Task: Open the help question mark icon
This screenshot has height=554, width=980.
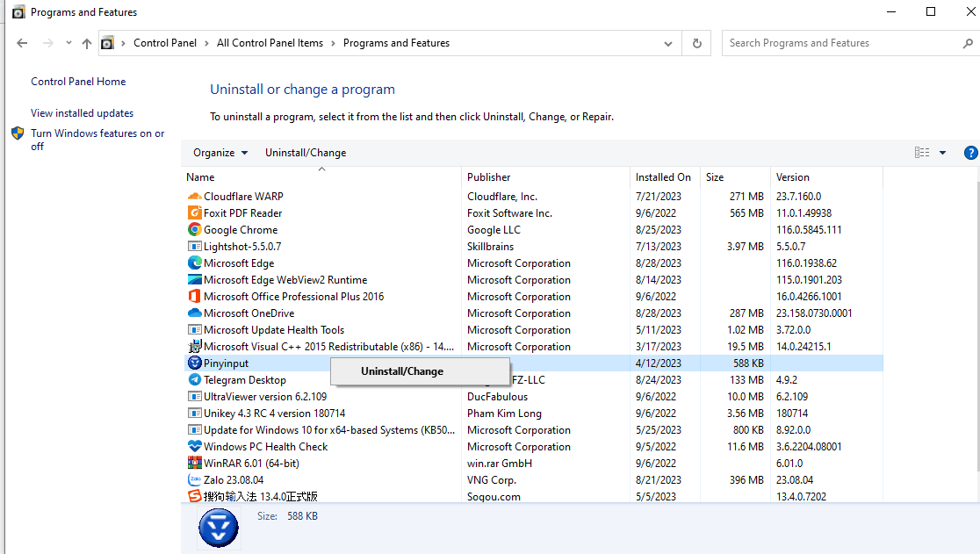Action: [970, 153]
